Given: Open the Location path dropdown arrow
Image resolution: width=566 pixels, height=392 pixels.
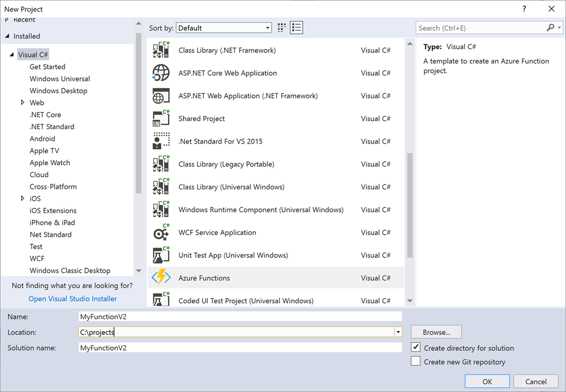Looking at the screenshot, I should 398,332.
